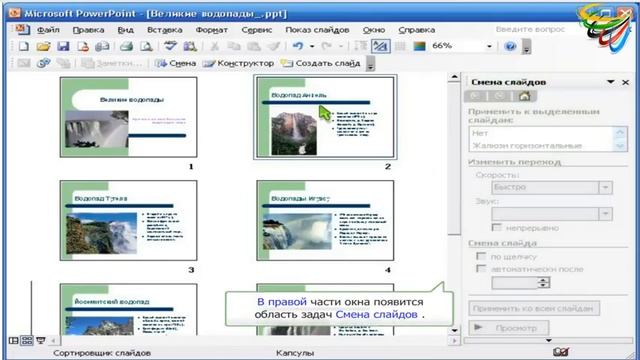
Task: Click the Paste clipboard icon
Action: 254,46
